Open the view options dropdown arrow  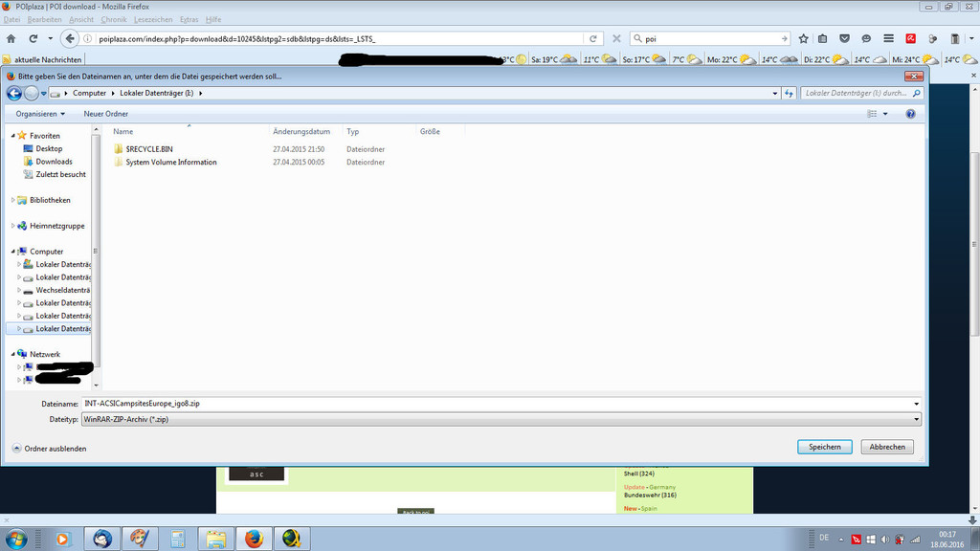(x=885, y=114)
